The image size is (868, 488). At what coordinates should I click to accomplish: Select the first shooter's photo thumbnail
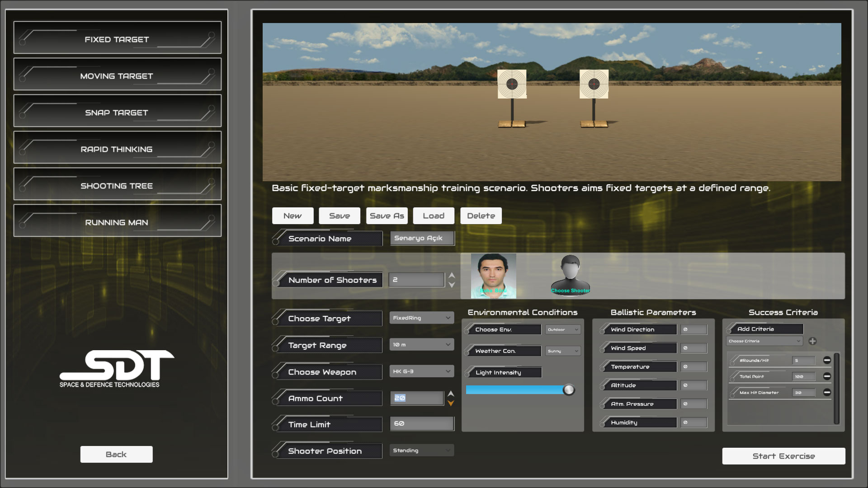(x=493, y=276)
